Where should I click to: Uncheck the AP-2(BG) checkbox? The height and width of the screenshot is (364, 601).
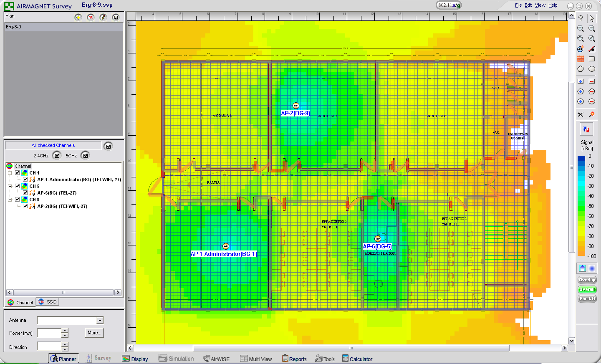coord(25,206)
